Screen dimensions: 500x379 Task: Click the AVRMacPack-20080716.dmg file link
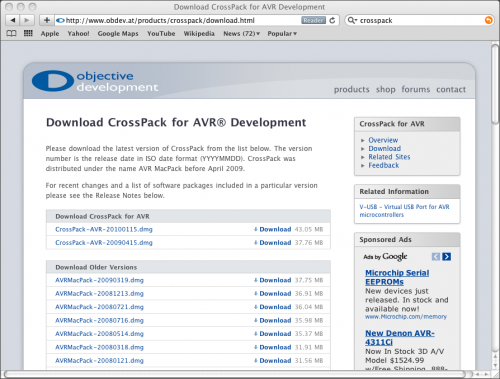(99, 320)
